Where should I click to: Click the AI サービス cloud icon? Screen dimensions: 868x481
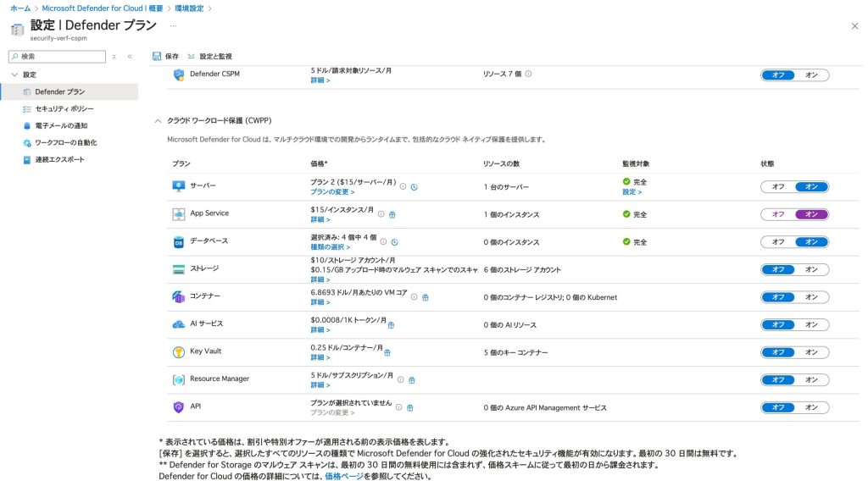pos(178,324)
